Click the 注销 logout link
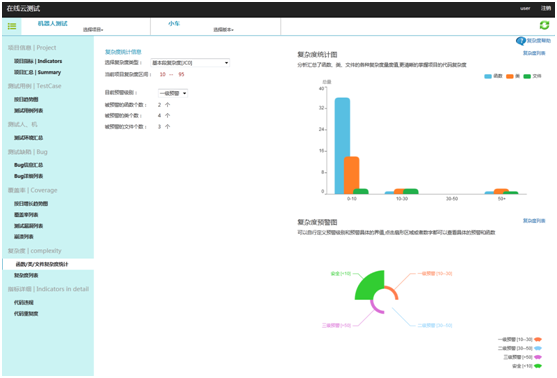Image resolution: width=557 pixels, height=378 pixels. (546, 8)
